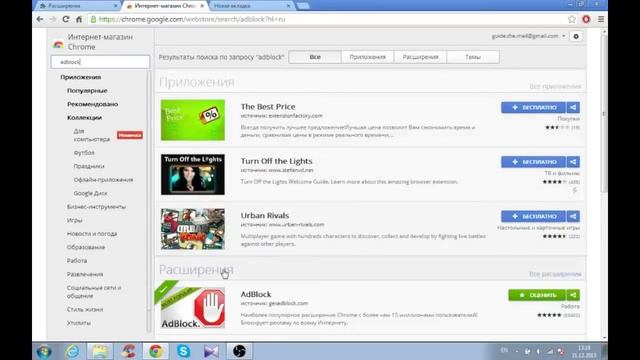The height and width of the screenshot is (360, 640).
Task: Open the web store settings gear
Action: pos(576,36)
